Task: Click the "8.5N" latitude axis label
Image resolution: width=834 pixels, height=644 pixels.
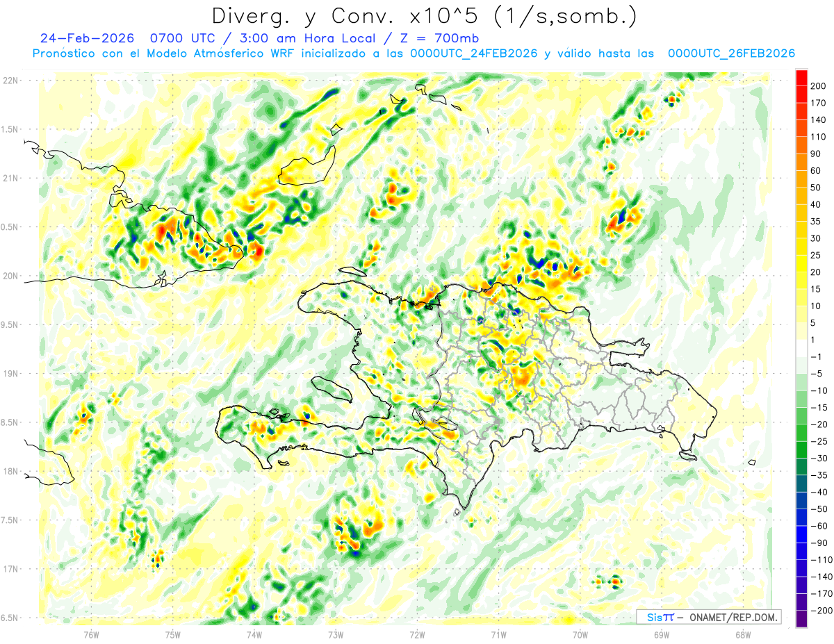Action: (x=10, y=422)
